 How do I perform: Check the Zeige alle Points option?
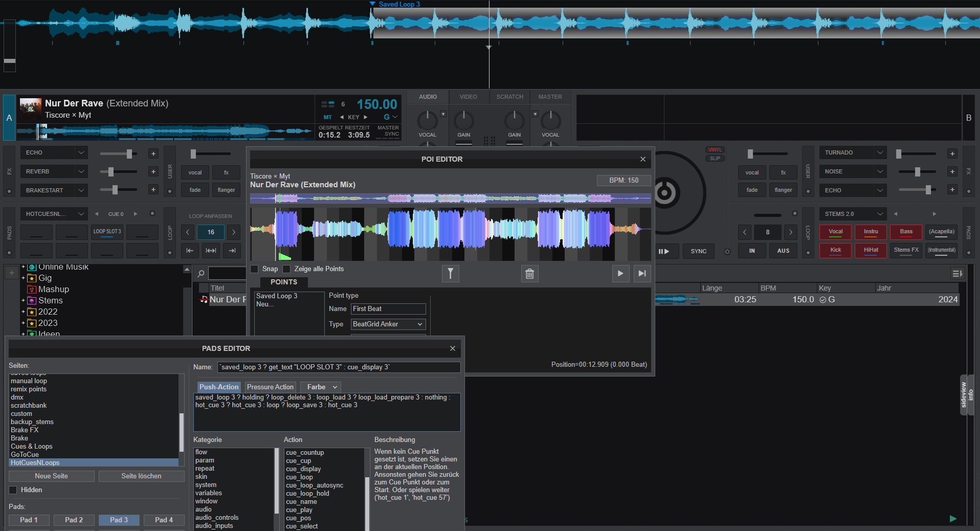click(x=286, y=269)
